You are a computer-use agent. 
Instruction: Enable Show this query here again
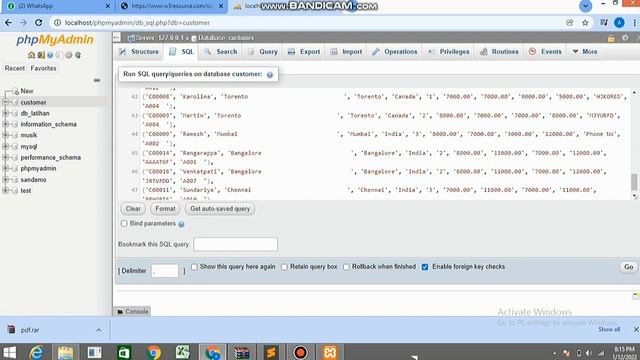click(x=194, y=267)
